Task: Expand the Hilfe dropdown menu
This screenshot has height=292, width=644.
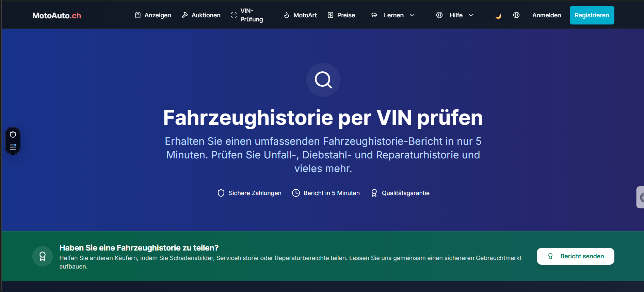Action: 455,15
